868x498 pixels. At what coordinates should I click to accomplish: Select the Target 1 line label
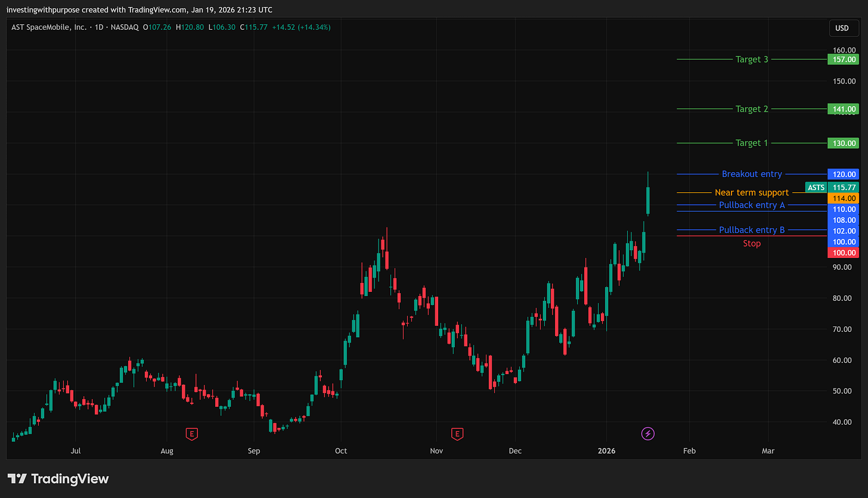click(x=752, y=143)
